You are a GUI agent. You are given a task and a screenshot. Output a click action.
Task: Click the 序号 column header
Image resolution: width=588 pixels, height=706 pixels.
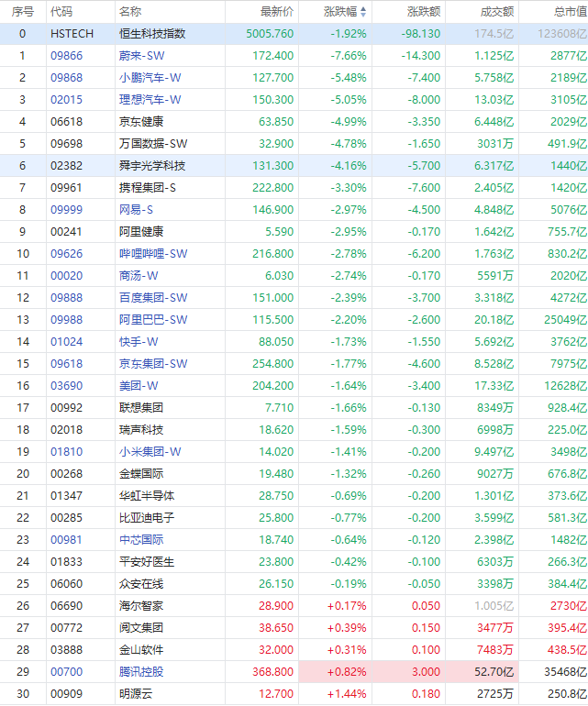pos(23,12)
